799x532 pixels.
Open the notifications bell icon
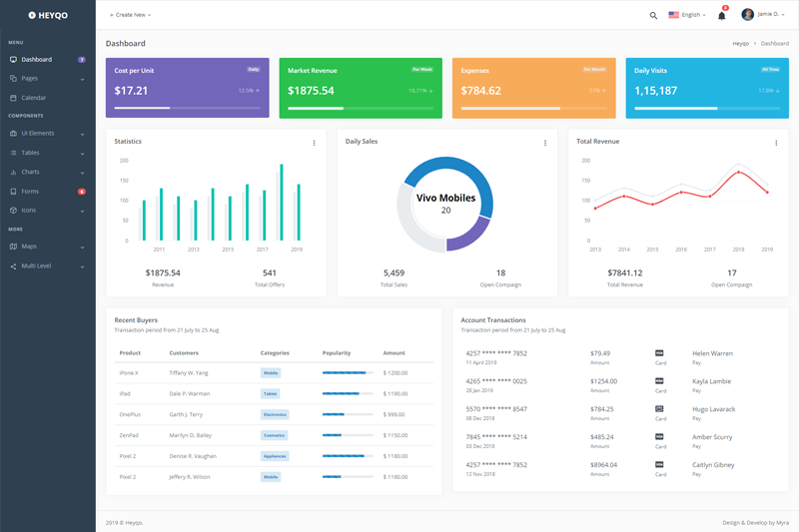(721, 15)
